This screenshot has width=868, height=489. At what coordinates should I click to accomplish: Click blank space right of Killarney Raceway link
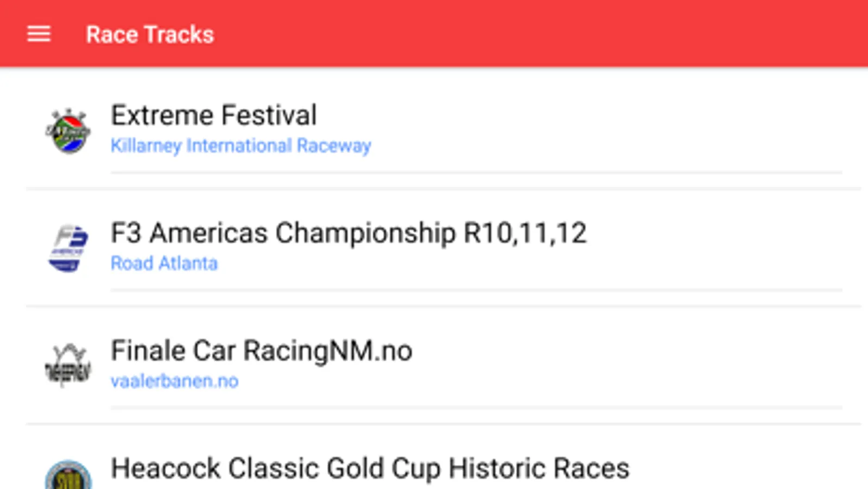pos(597,146)
